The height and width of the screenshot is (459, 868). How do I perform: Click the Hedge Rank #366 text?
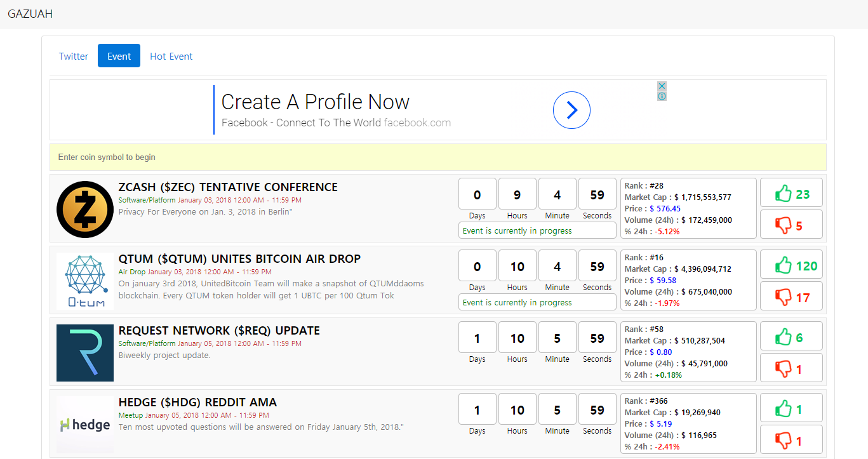tap(646, 401)
